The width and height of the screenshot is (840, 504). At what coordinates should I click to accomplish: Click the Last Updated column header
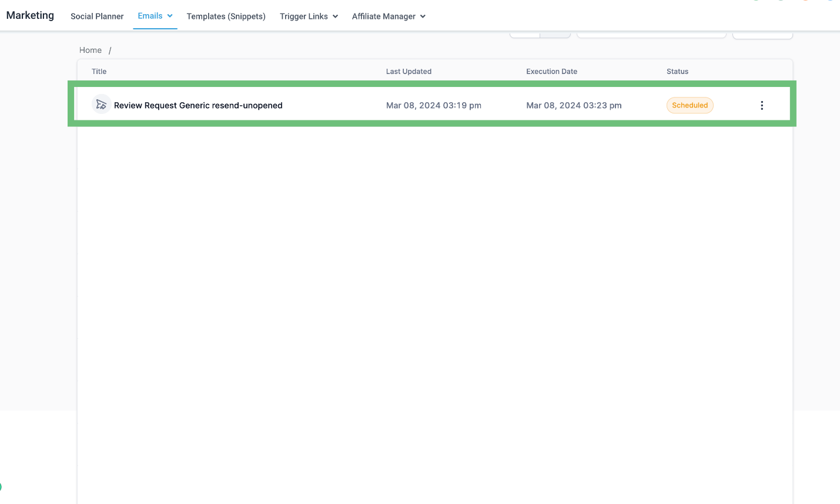[409, 71]
